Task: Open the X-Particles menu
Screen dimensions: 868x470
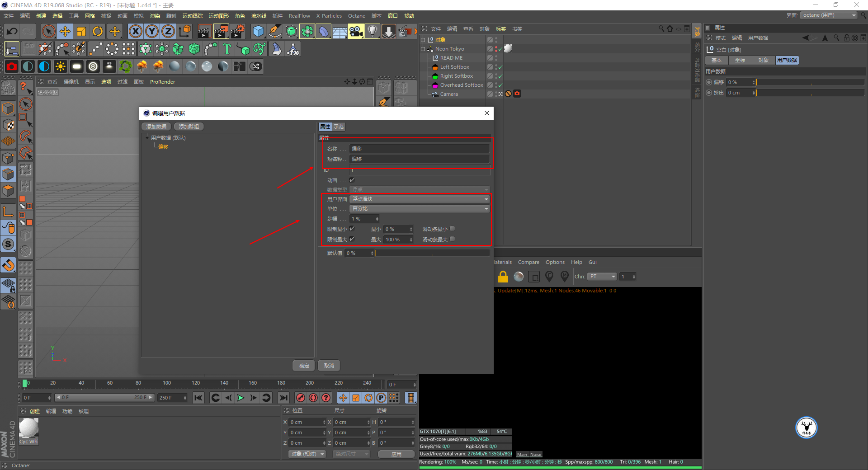Action: [329, 16]
